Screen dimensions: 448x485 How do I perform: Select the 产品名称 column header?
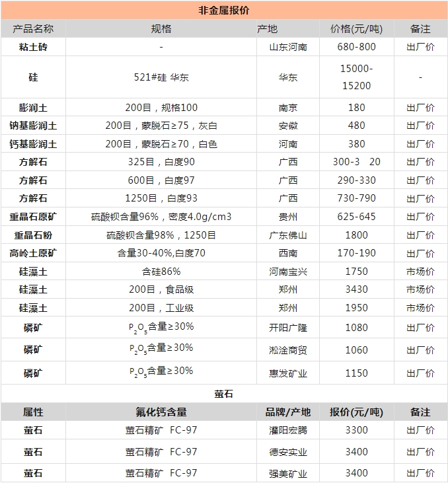[x=33, y=29]
